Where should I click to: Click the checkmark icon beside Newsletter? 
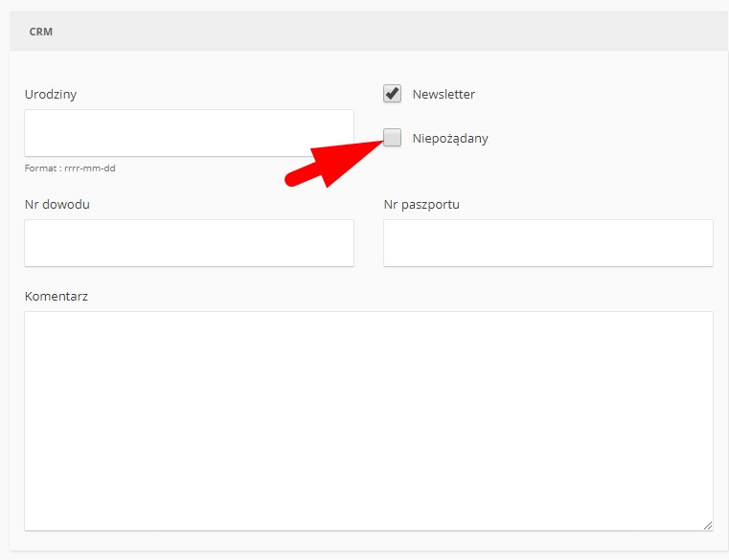[392, 94]
